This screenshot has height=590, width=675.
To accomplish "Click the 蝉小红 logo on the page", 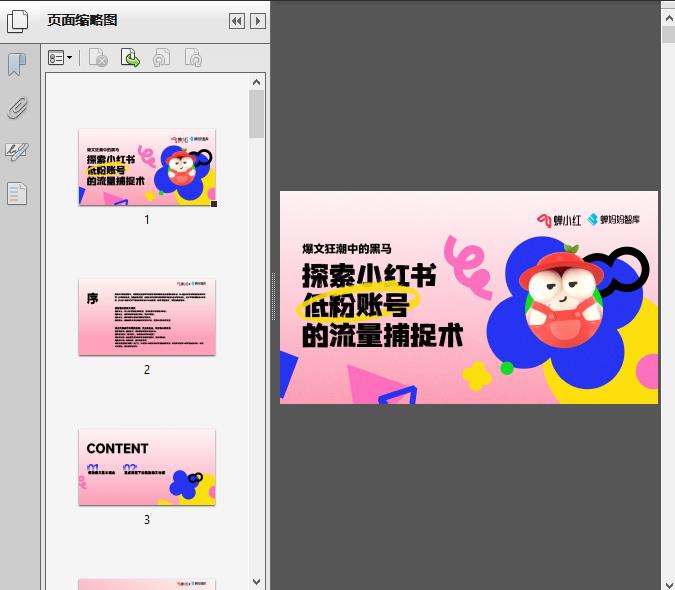I will click(x=559, y=220).
